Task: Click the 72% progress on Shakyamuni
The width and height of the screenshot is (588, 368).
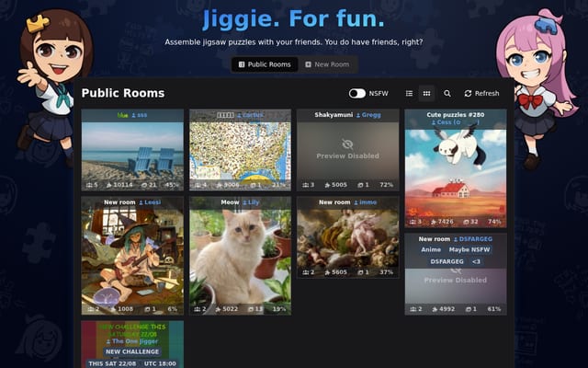Action: click(x=386, y=185)
